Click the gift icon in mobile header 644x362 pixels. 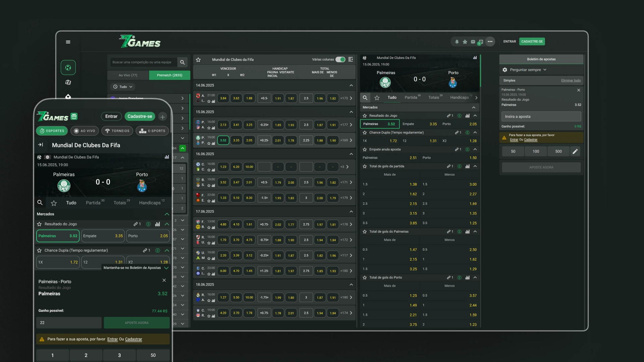tap(74, 116)
